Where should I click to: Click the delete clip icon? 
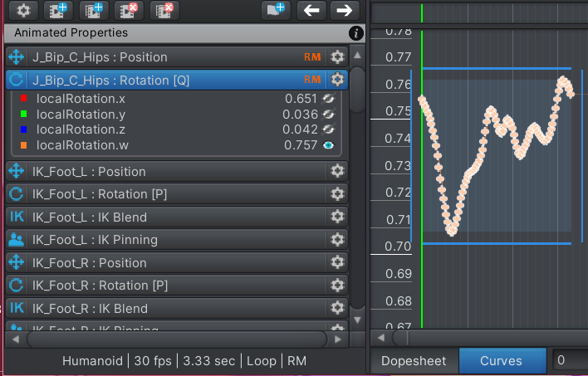[x=129, y=10]
